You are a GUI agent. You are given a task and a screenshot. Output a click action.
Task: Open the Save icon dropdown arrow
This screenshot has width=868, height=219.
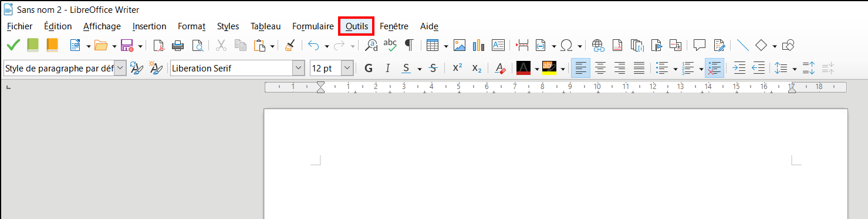140,46
